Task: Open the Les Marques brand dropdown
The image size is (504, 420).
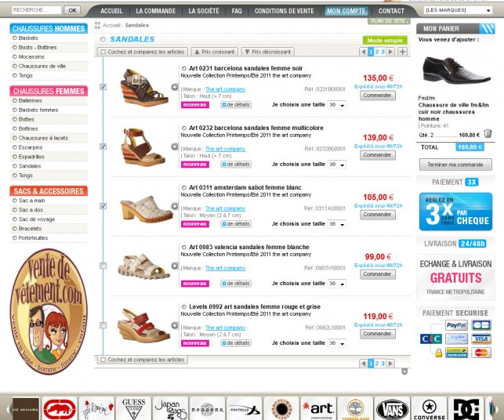Action: (x=458, y=10)
